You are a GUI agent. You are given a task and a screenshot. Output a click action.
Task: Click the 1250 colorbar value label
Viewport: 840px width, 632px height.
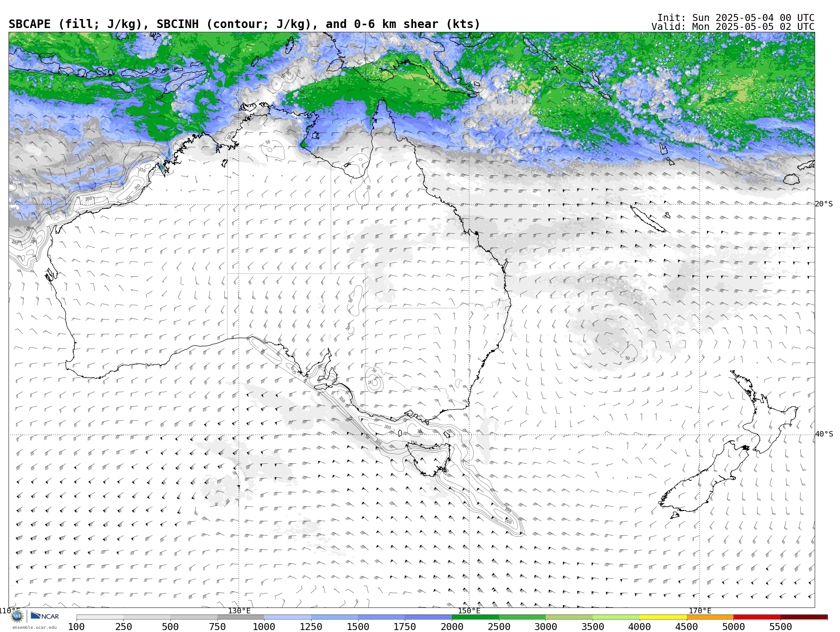click(x=311, y=627)
